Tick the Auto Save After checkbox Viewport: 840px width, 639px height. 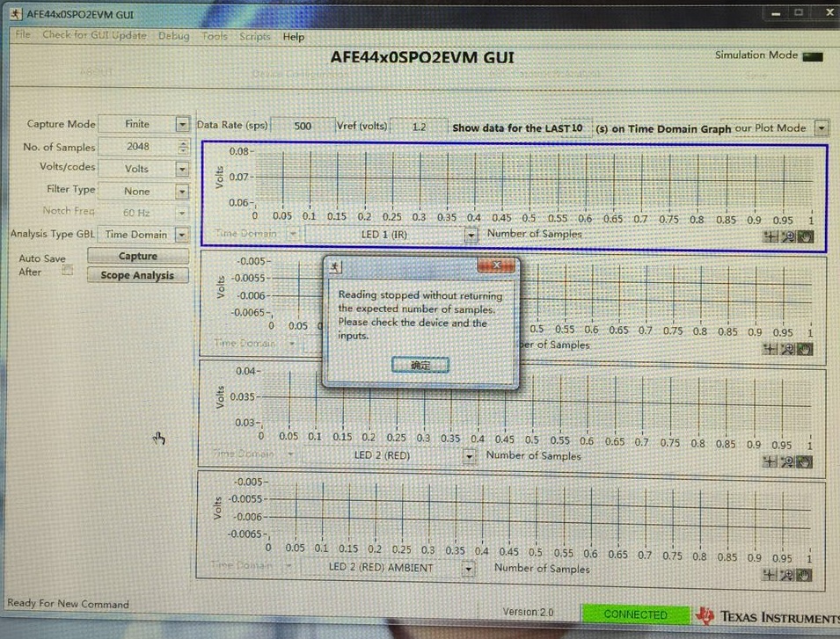68,270
